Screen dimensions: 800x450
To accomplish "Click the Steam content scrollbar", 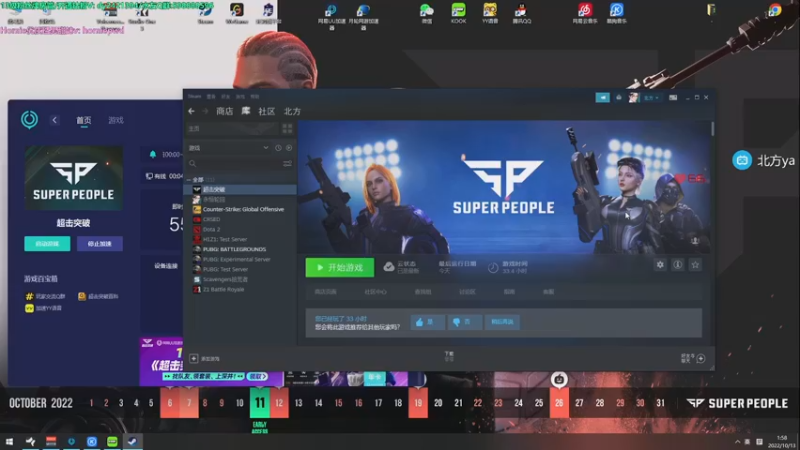I will tap(712, 129).
